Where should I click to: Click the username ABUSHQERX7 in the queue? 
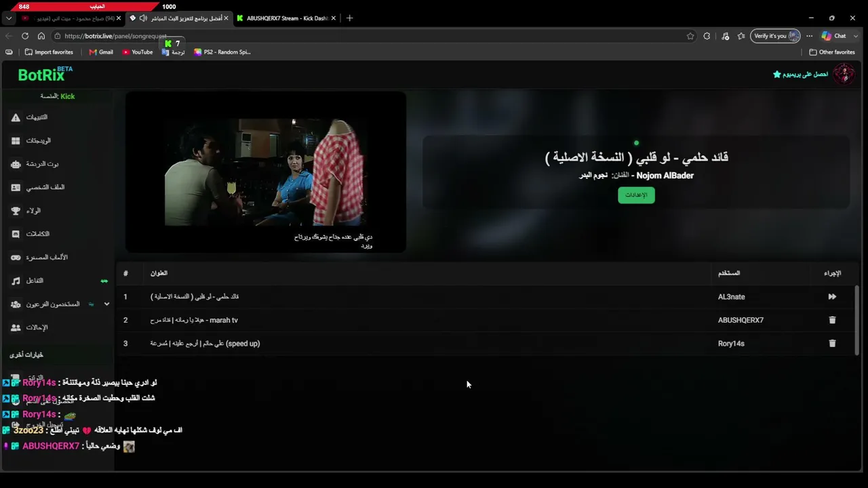pos(741,320)
